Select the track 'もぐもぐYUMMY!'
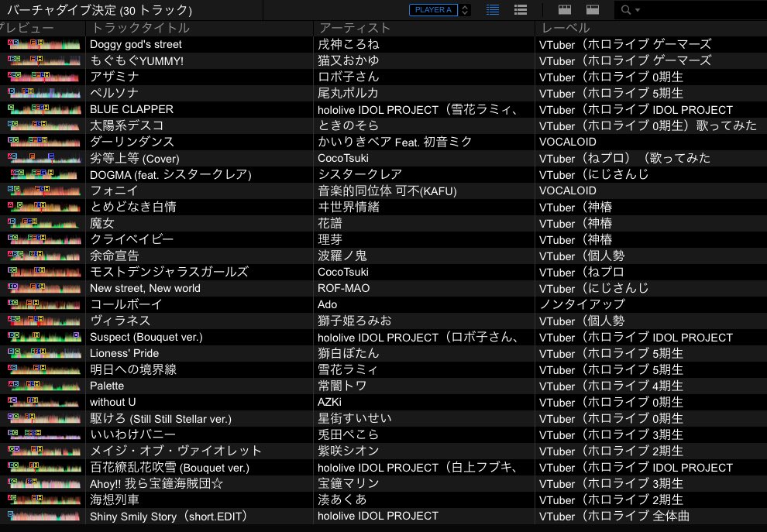Viewport: 767px width, 532px height. click(x=137, y=60)
